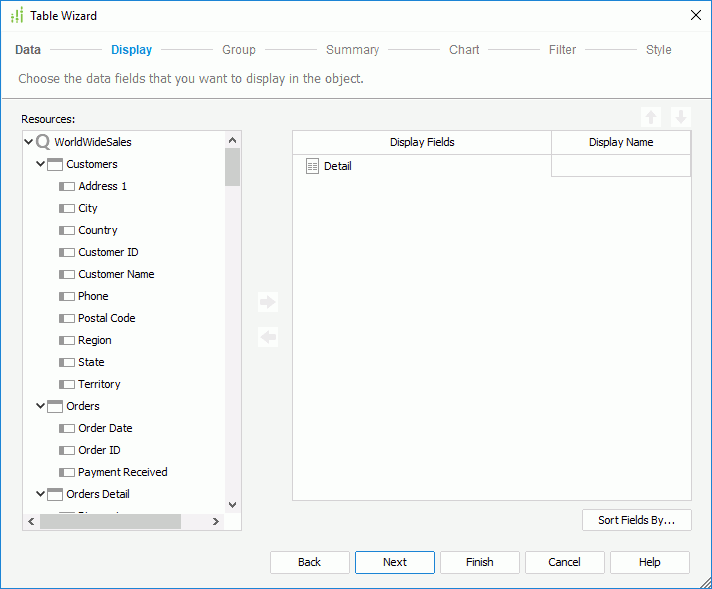The height and width of the screenshot is (589, 712).
Task: Go to the Style step
Action: [658, 49]
